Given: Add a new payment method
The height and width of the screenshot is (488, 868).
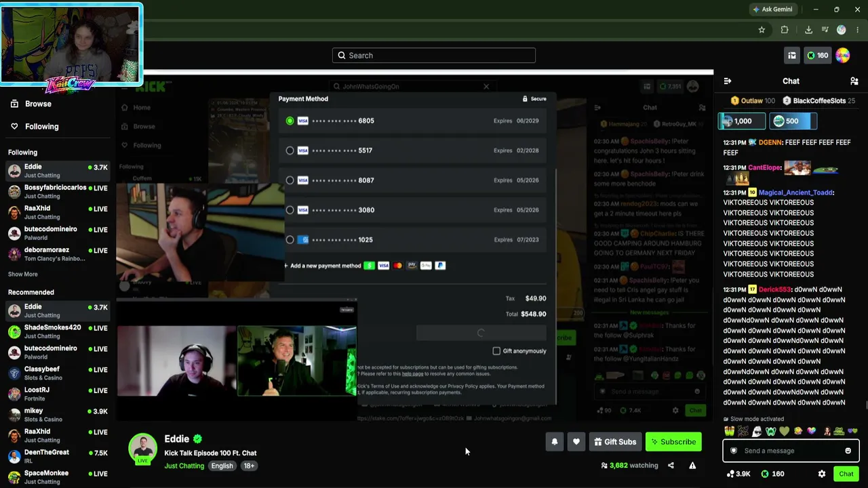Looking at the screenshot, I should click(323, 266).
